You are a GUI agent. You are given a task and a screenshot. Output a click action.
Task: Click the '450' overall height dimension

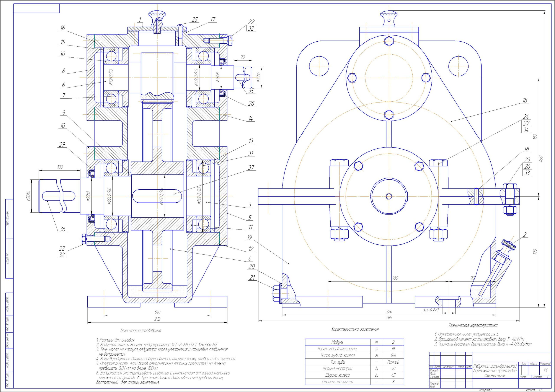click(x=541, y=159)
